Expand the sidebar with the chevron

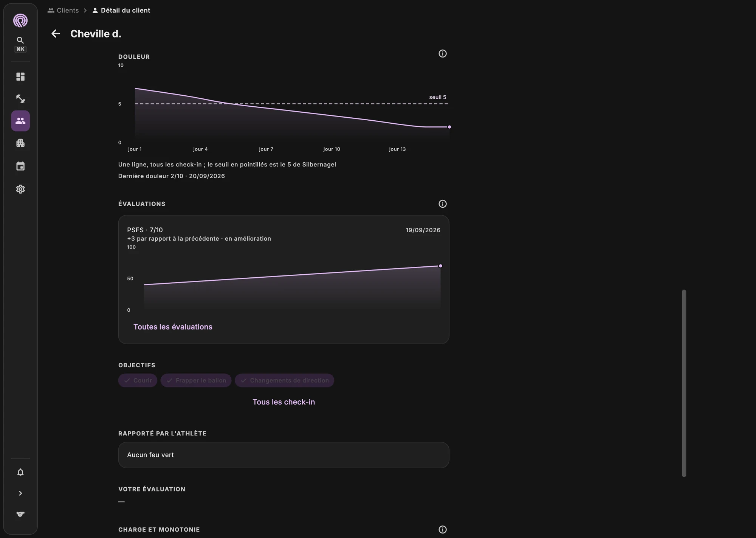(20, 493)
